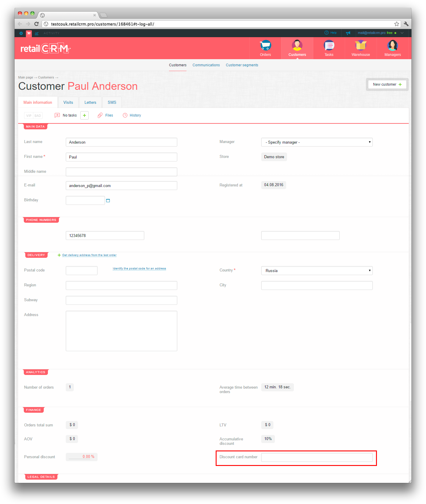Click the browser reload button

pos(36,24)
